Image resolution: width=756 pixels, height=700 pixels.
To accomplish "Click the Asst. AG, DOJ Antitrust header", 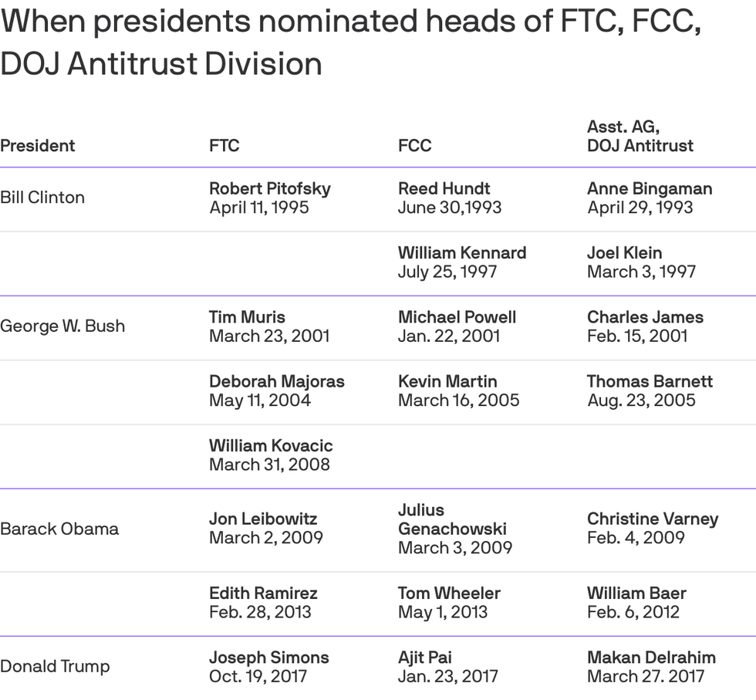I will coord(640,136).
